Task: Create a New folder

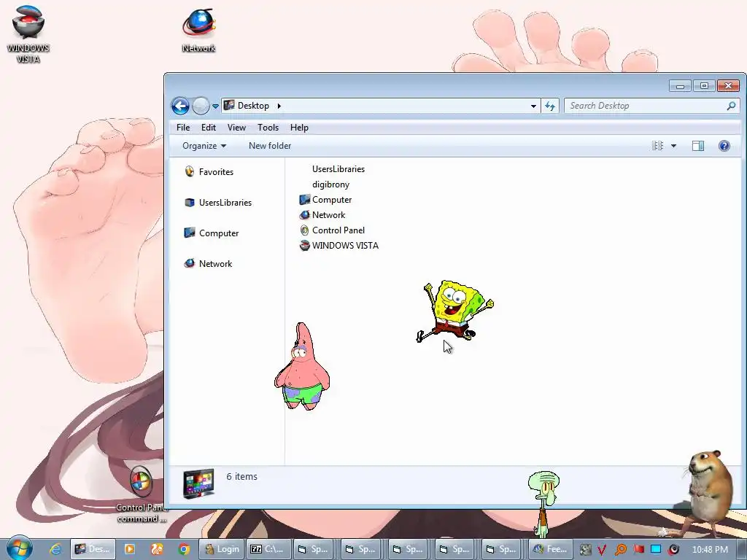Action: (270, 146)
